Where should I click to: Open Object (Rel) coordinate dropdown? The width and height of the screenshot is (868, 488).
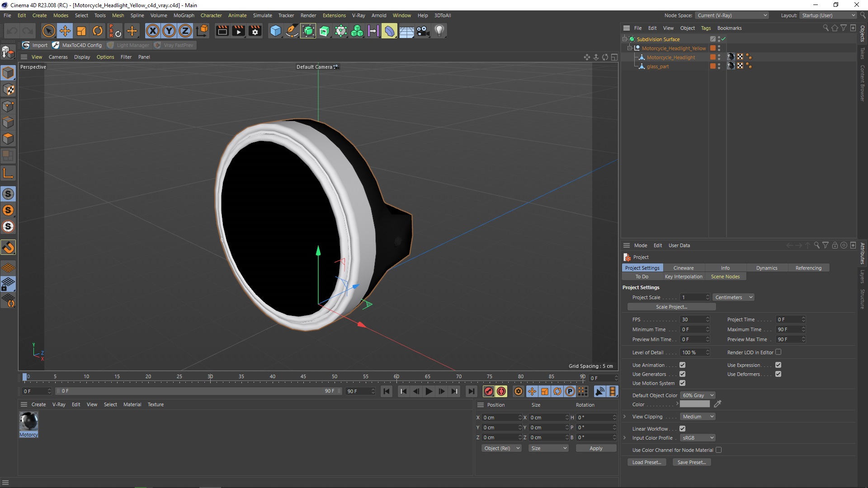pyautogui.click(x=501, y=448)
